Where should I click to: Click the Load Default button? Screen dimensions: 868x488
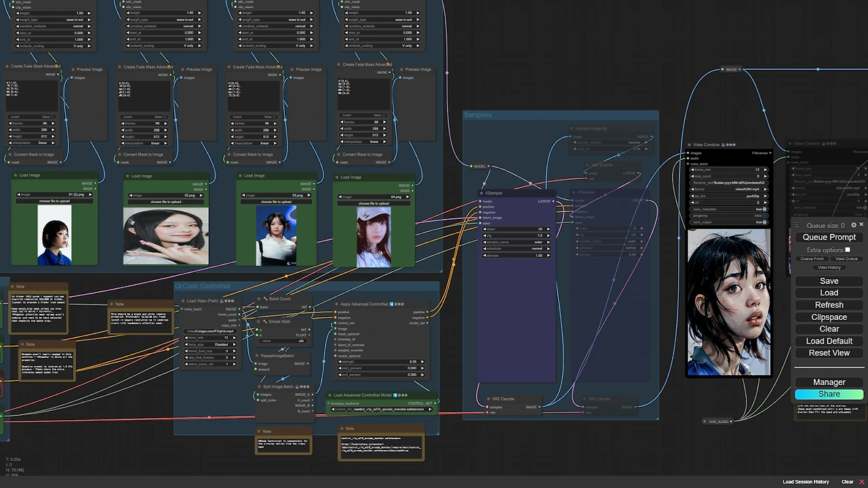829,341
